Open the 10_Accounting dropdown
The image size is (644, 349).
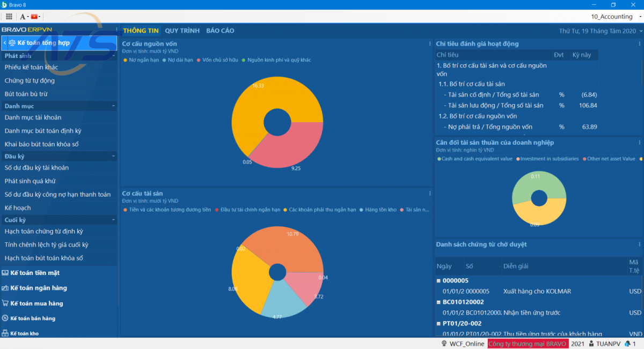[615, 17]
